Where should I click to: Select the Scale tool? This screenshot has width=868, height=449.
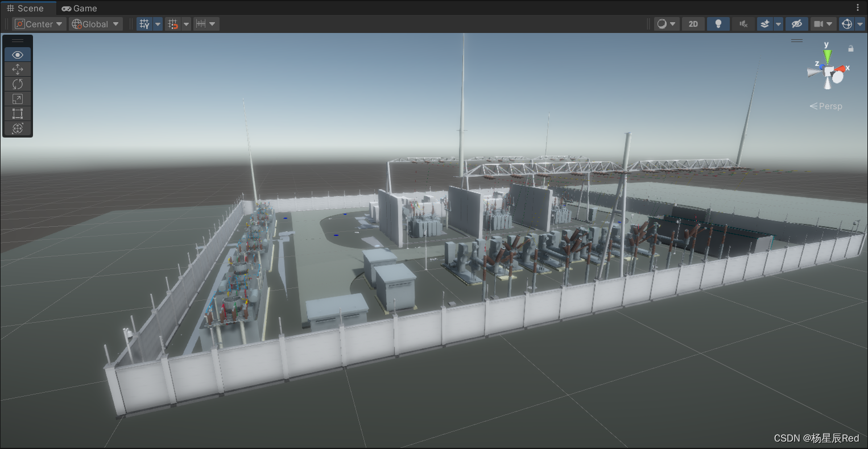tap(17, 98)
